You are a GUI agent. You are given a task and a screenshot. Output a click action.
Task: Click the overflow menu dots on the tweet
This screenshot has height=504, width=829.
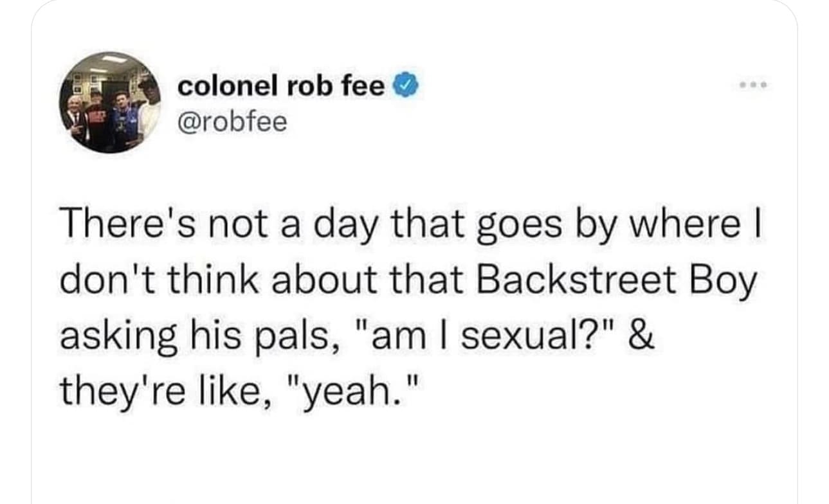coord(752,84)
